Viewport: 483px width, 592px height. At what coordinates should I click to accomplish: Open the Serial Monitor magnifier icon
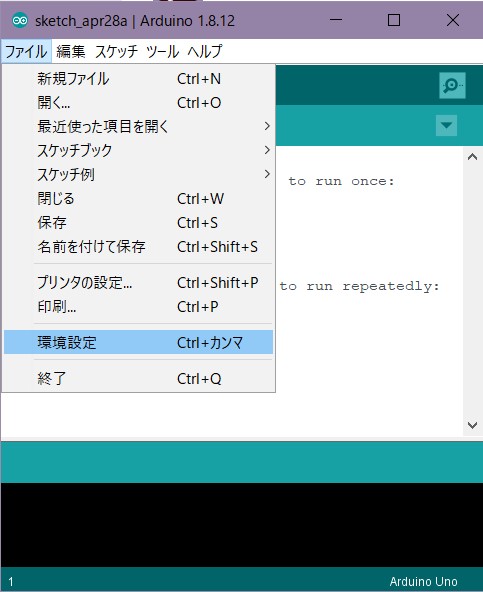(452, 85)
